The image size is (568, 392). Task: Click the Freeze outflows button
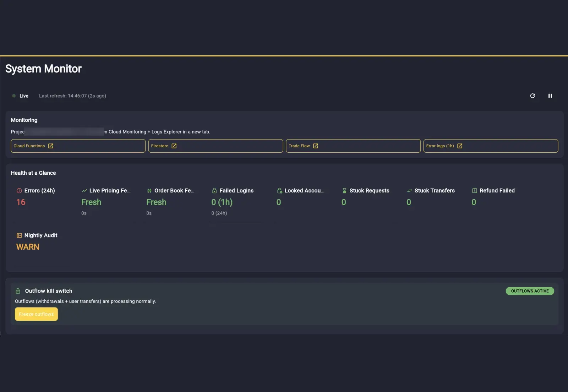point(36,314)
